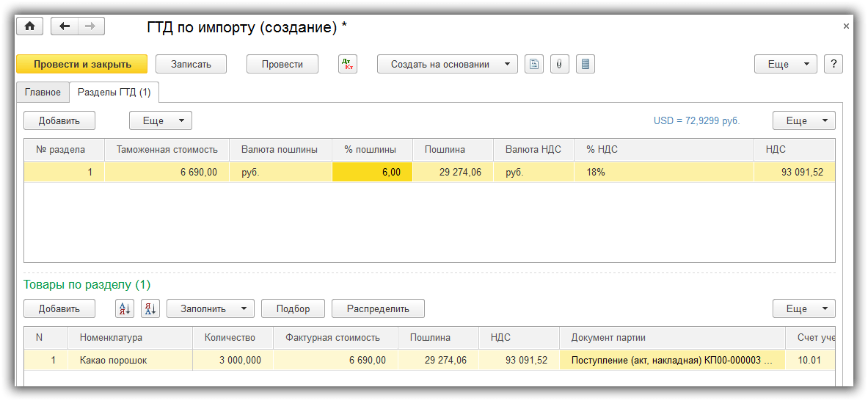
Task: Go back with the left arrow
Action: point(65,26)
